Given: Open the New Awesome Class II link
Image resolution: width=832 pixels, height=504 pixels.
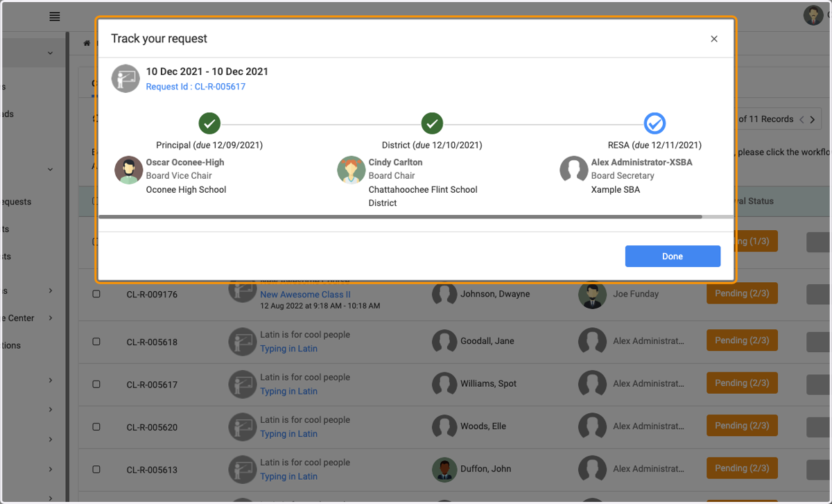Looking at the screenshot, I should [x=305, y=295].
